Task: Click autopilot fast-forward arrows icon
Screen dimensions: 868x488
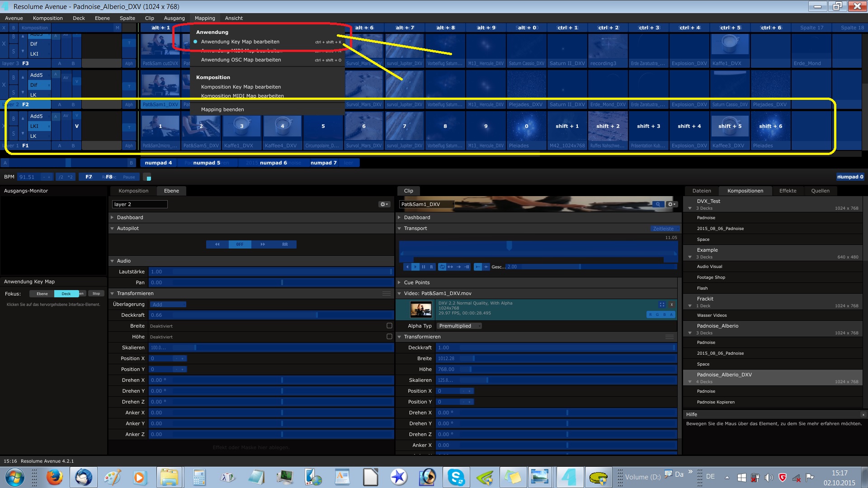Action: point(262,244)
